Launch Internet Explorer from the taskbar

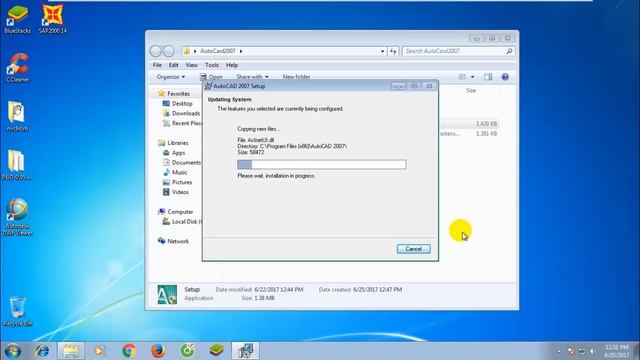tap(42, 351)
